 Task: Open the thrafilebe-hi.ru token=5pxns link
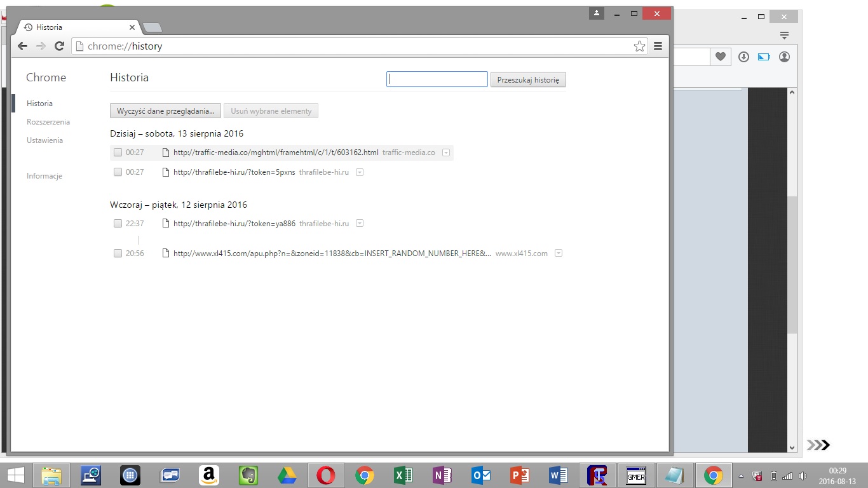click(234, 172)
